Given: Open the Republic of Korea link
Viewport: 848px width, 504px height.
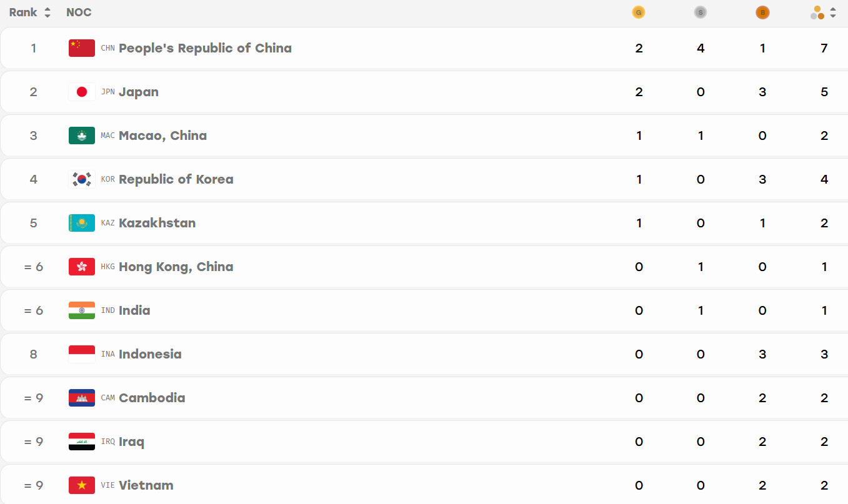Looking at the screenshot, I should click(x=176, y=179).
